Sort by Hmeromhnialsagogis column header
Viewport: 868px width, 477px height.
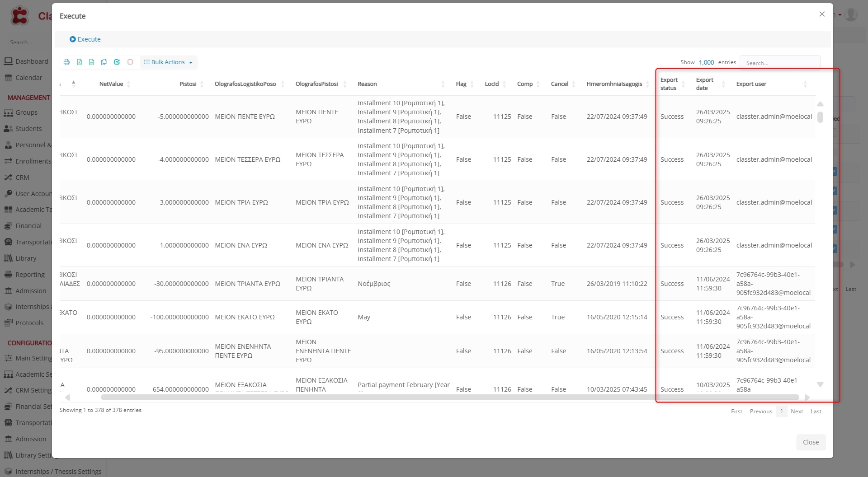point(614,84)
